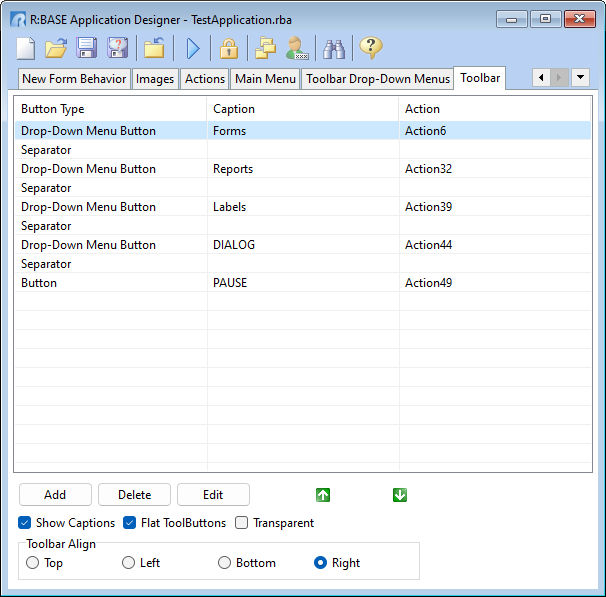Open an application file via folder icon
This screenshot has height=597, width=606.
tap(56, 48)
